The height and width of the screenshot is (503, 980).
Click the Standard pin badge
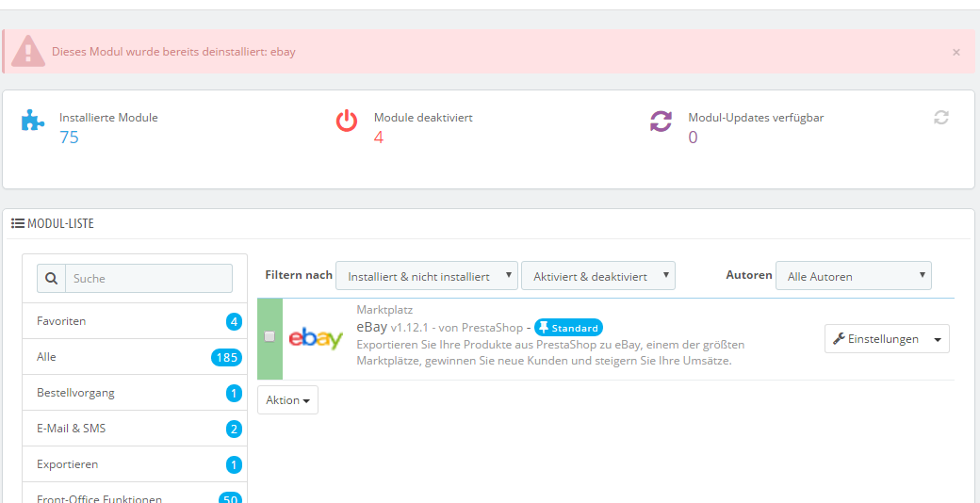click(x=569, y=328)
